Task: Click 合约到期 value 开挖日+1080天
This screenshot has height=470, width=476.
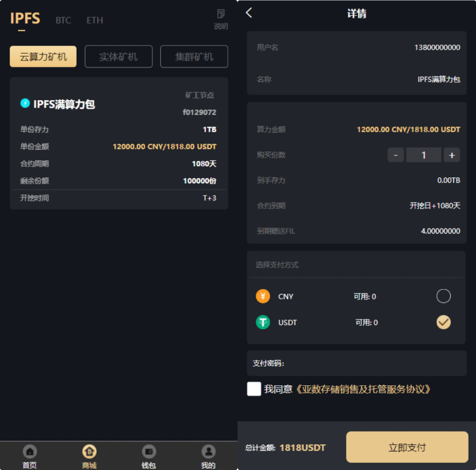Action: tap(435, 206)
